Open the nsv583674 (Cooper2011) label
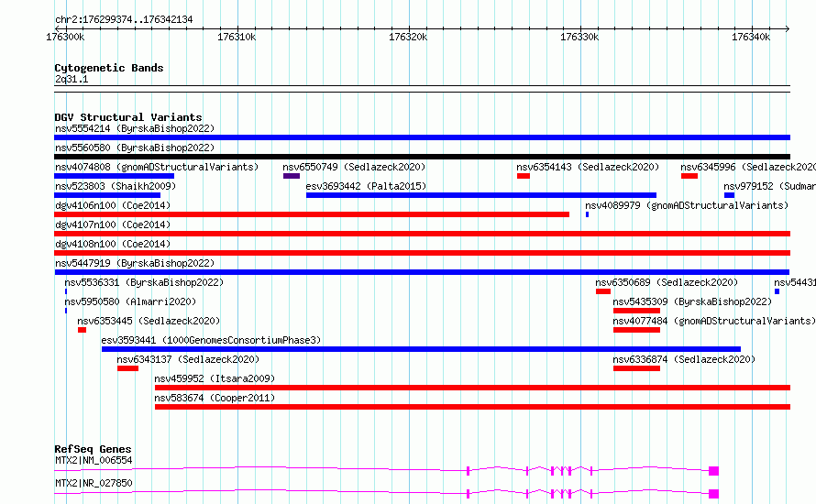 215,398
